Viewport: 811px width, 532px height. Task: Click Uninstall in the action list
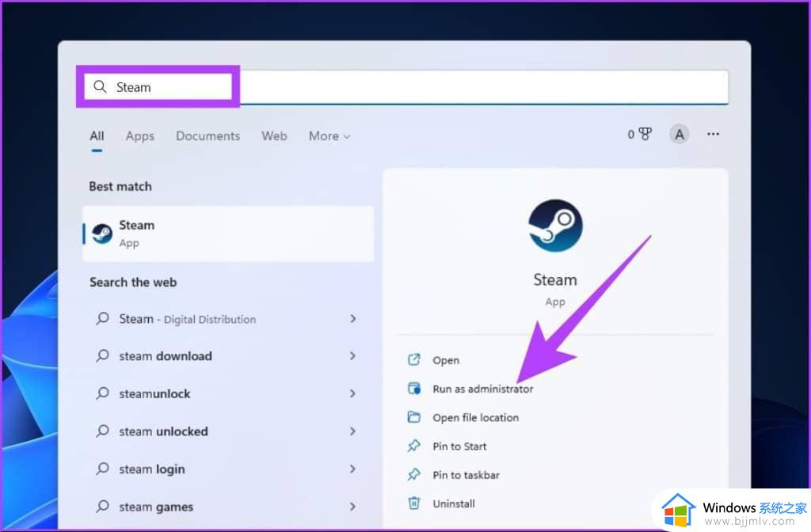point(454,503)
